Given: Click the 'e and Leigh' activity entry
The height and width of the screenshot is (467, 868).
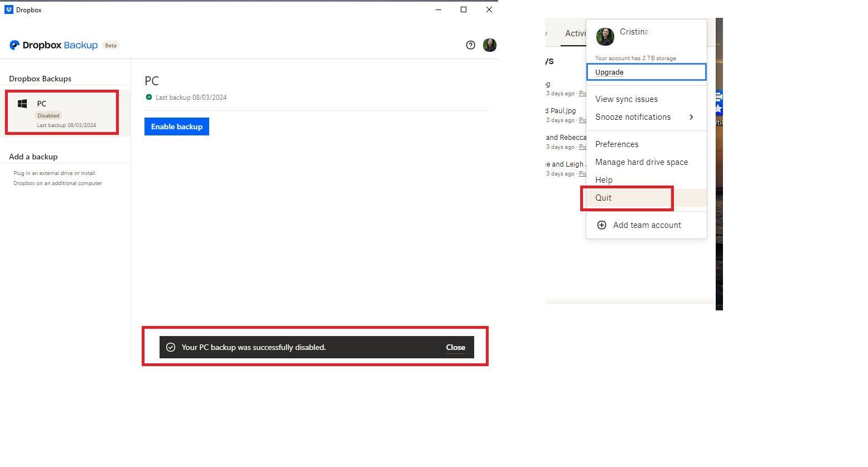Looking at the screenshot, I should [565, 164].
